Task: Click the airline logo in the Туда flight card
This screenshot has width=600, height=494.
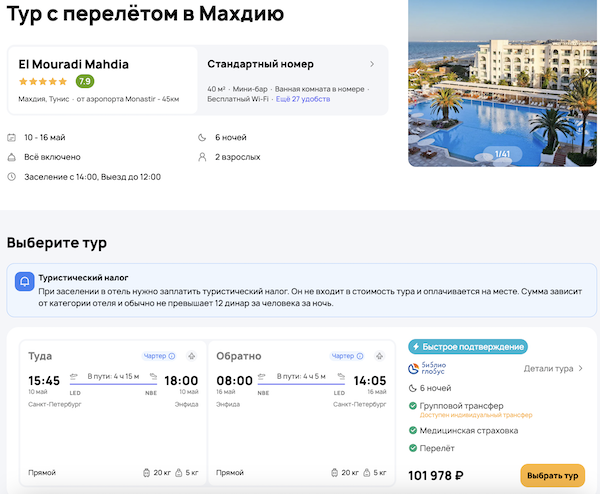Action: coord(193,356)
